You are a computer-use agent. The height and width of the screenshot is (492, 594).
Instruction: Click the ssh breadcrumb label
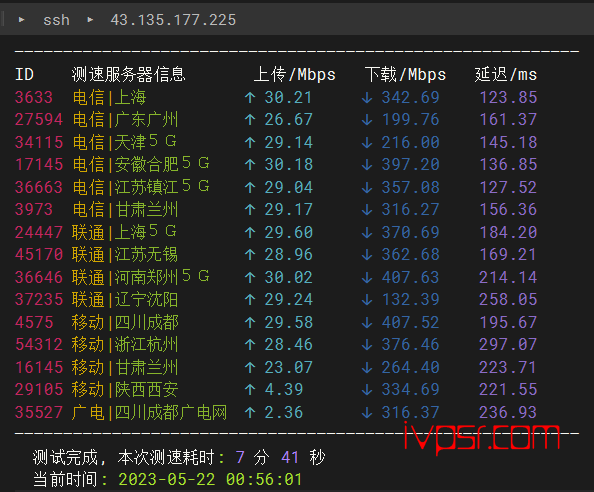(x=56, y=20)
